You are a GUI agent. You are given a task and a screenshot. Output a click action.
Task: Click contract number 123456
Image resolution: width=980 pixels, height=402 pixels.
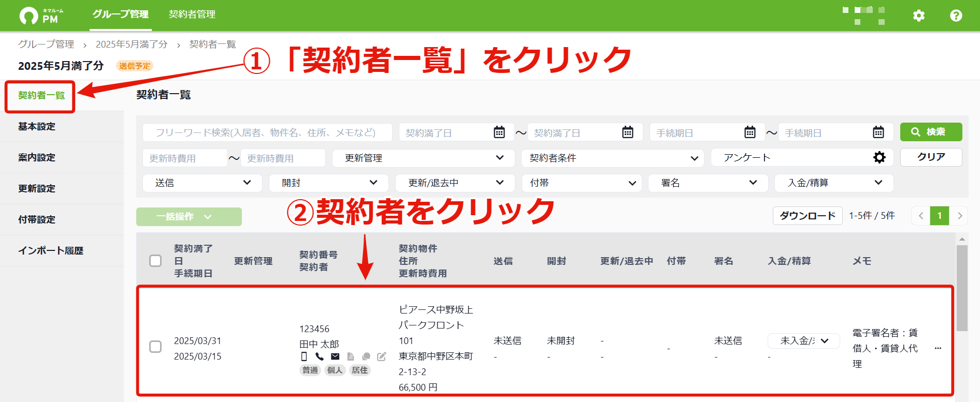pyautogui.click(x=314, y=329)
